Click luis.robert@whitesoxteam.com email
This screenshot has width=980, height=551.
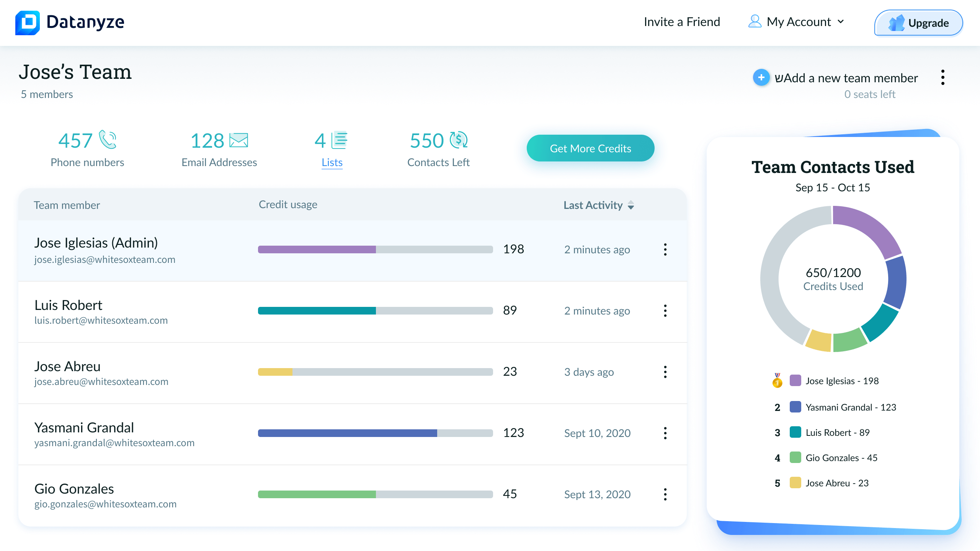pos(101,321)
